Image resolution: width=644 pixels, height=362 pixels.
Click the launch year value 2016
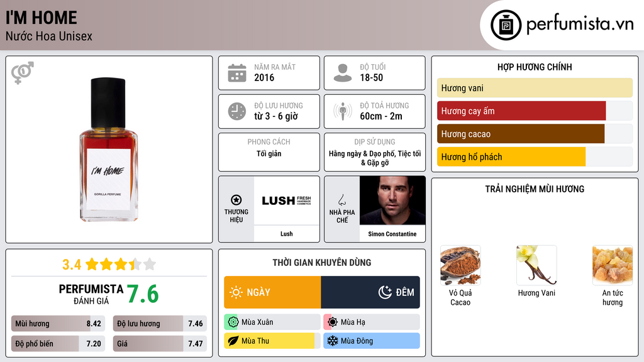coord(264,77)
